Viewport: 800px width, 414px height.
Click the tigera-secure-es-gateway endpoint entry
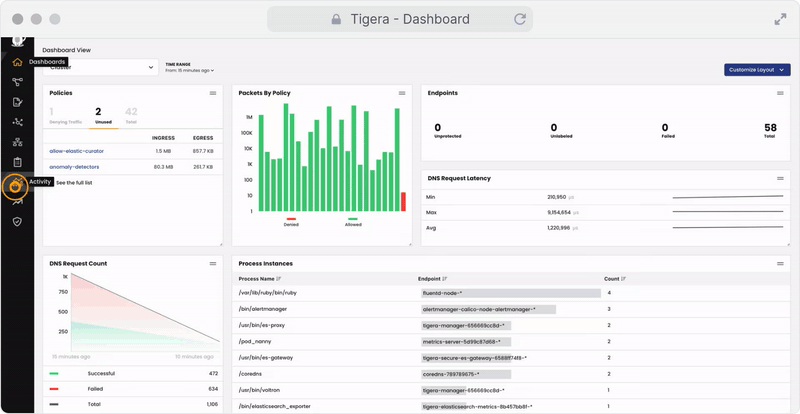[474, 358]
